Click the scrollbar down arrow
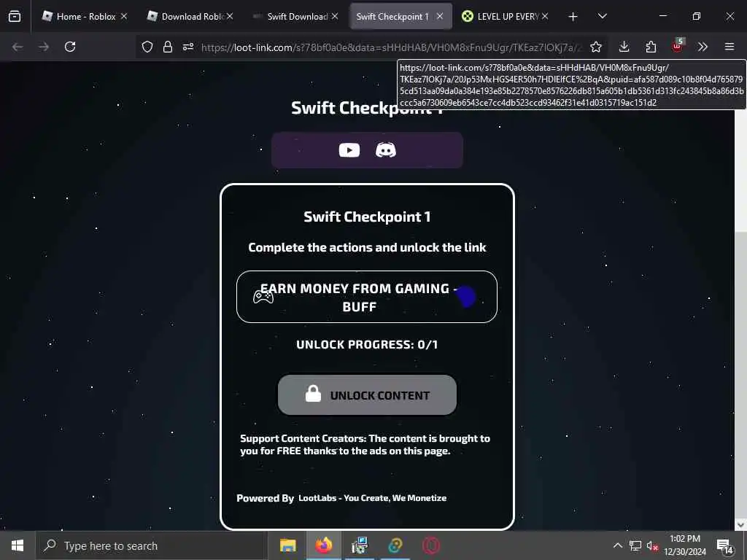This screenshot has height=560, width=747. [x=740, y=524]
